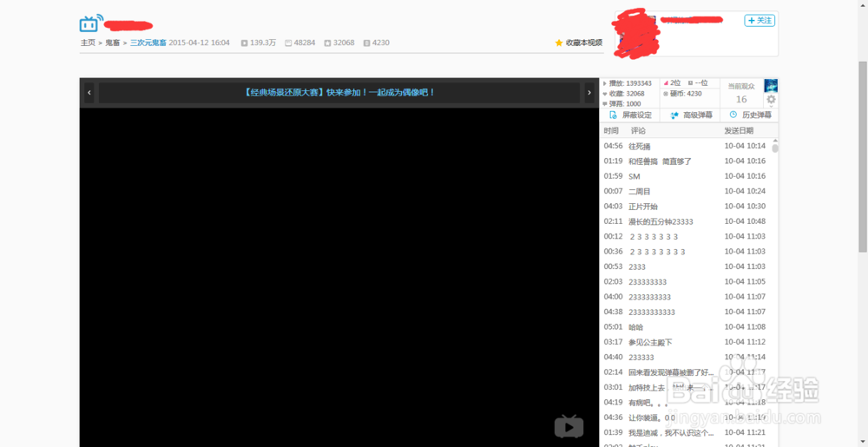Screen dimensions: 868x447
Task: Select the danmaku row at time 00:36
Action: tap(686, 251)
